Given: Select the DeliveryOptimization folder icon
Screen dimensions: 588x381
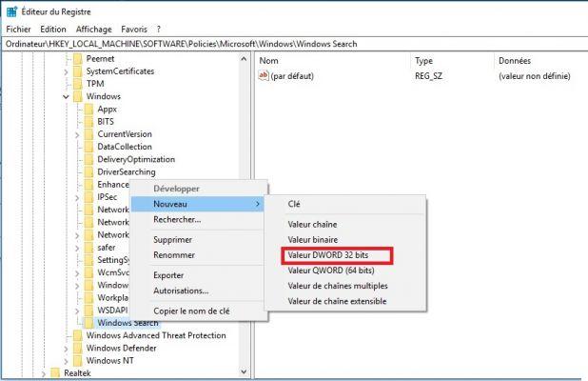Looking at the screenshot, I should [88, 159].
